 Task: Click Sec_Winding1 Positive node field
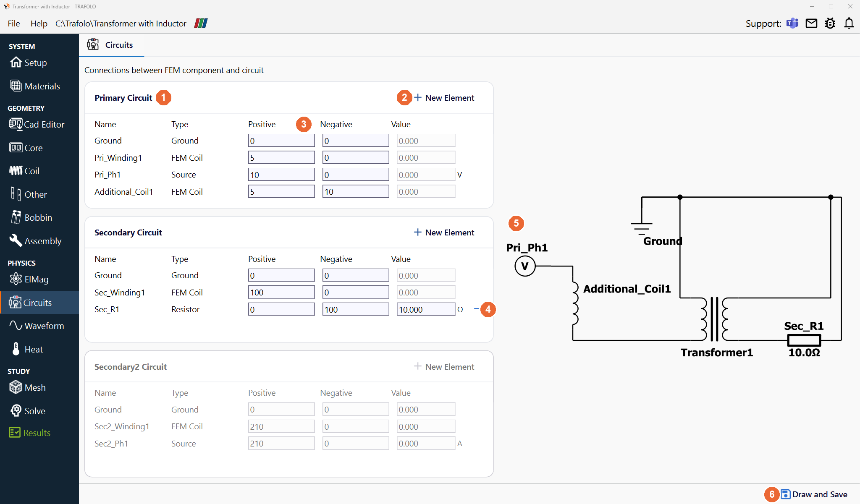[x=281, y=292]
